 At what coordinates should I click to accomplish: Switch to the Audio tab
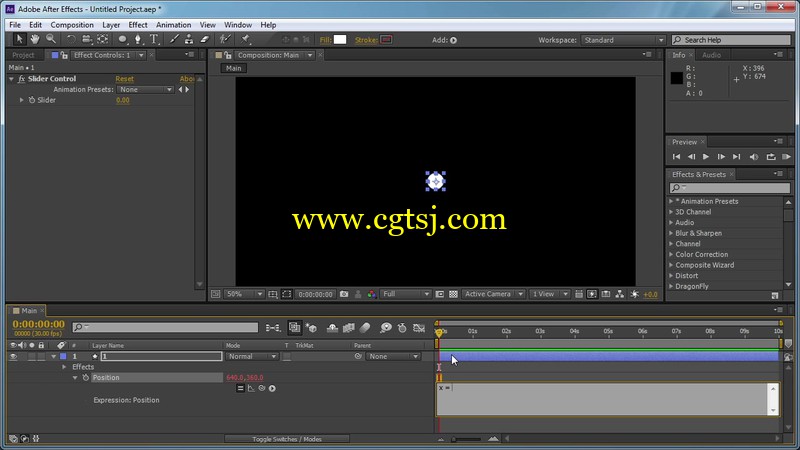pos(711,55)
